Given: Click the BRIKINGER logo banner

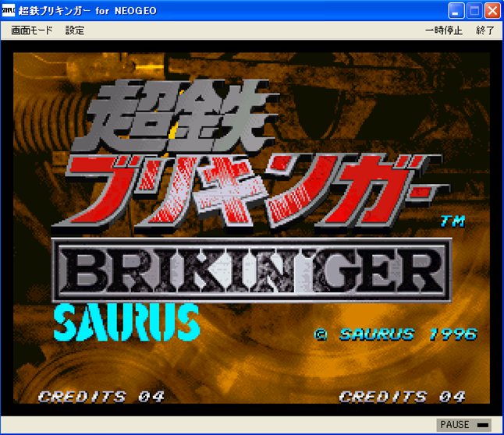Looking at the screenshot, I should click(x=252, y=271).
